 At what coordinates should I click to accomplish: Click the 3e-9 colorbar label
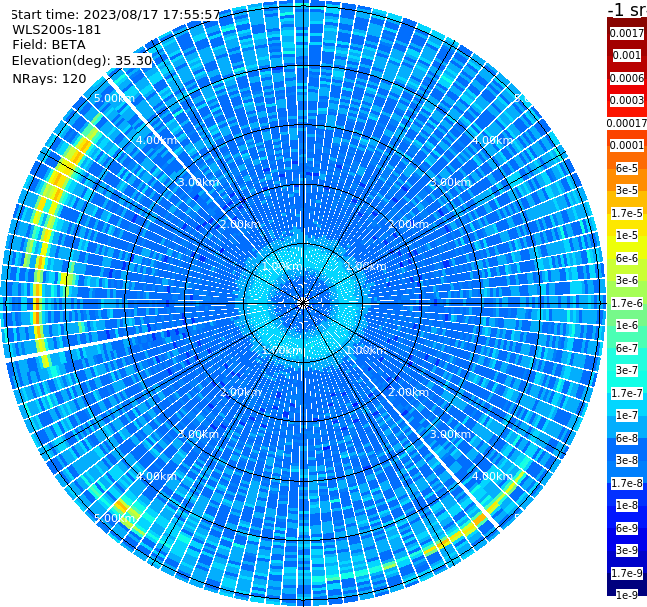click(x=627, y=550)
